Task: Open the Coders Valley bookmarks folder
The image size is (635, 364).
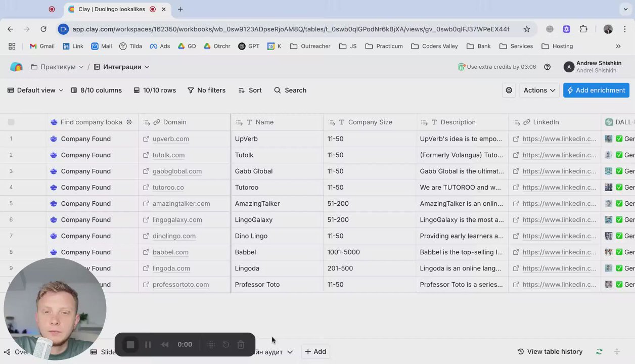Action: pyautogui.click(x=434, y=46)
